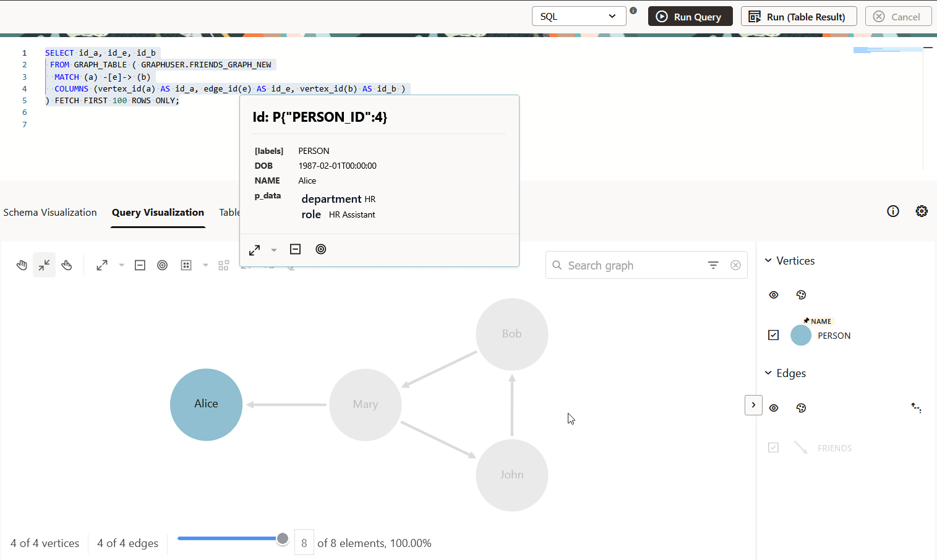Click the Alice vertex node

206,405
